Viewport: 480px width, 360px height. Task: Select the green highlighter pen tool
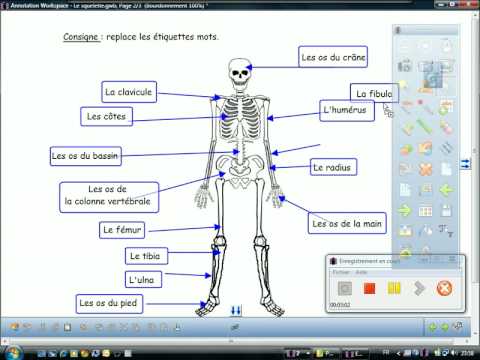point(425,127)
